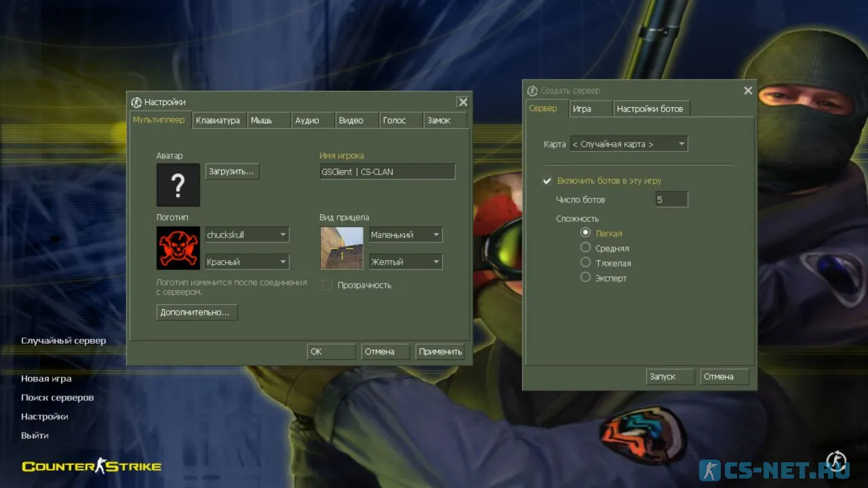Close the Создать сервер window
Image resolution: width=868 pixels, height=488 pixels.
[748, 91]
